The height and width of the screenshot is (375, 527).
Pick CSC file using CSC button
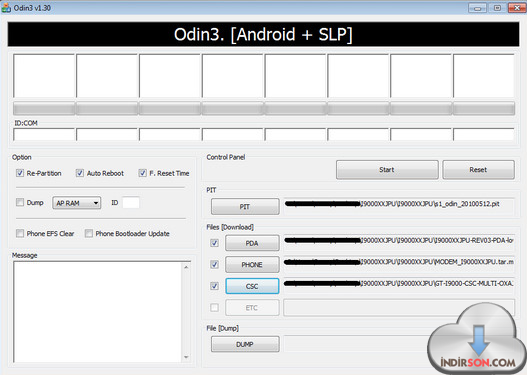252,286
